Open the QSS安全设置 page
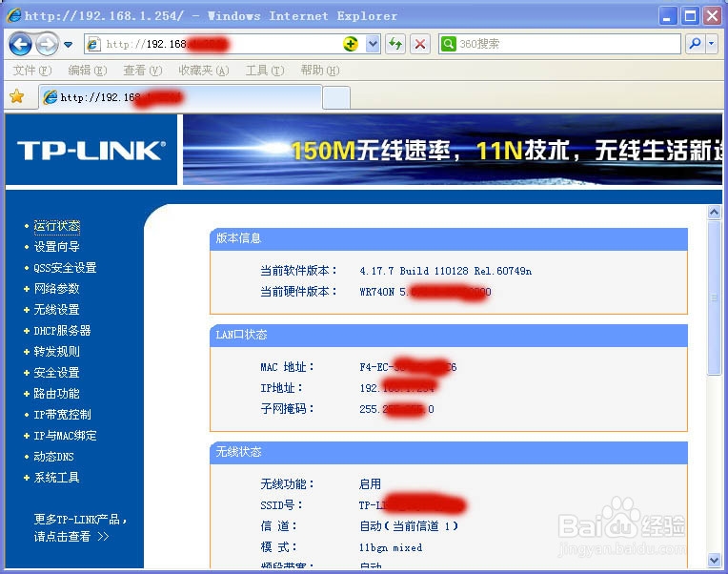Image resolution: width=728 pixels, height=574 pixels. click(65, 268)
